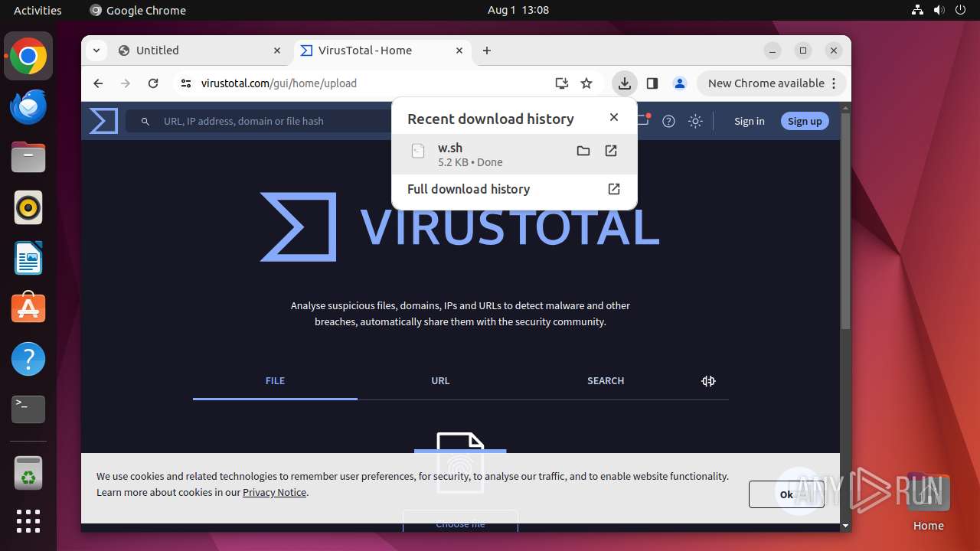The height and width of the screenshot is (551, 980).
Task: Click the Sign up button
Action: [805, 121]
